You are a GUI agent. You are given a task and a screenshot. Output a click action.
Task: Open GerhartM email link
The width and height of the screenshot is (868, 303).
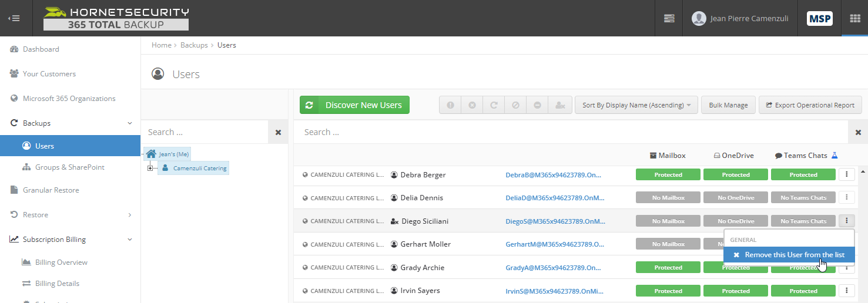(555, 244)
